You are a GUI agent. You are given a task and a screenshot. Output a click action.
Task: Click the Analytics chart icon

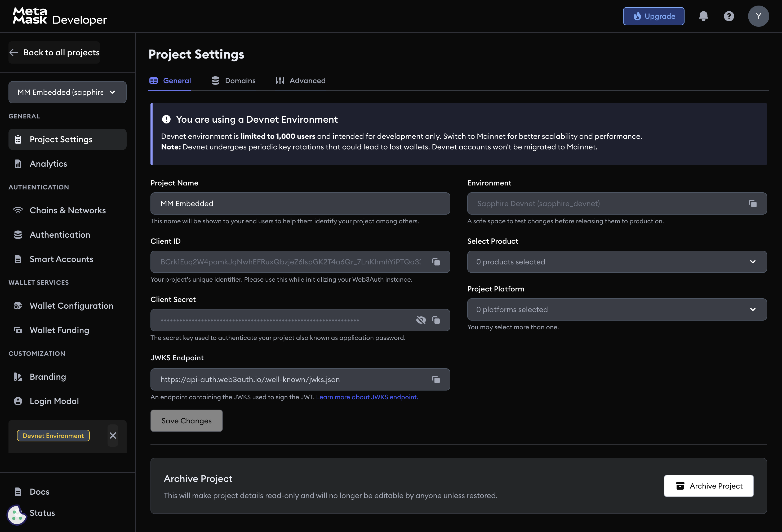(18, 164)
